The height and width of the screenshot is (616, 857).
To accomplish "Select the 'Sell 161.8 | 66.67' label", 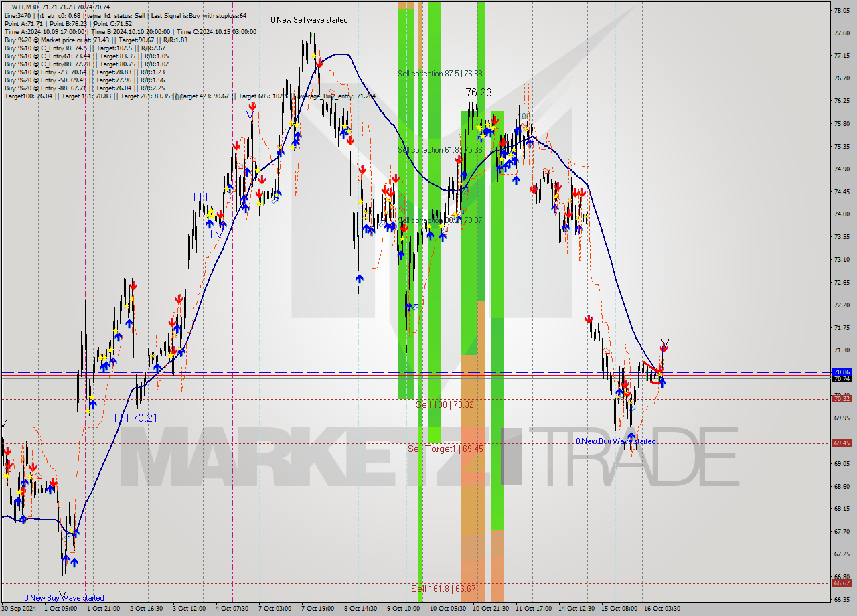I will click(x=443, y=589).
